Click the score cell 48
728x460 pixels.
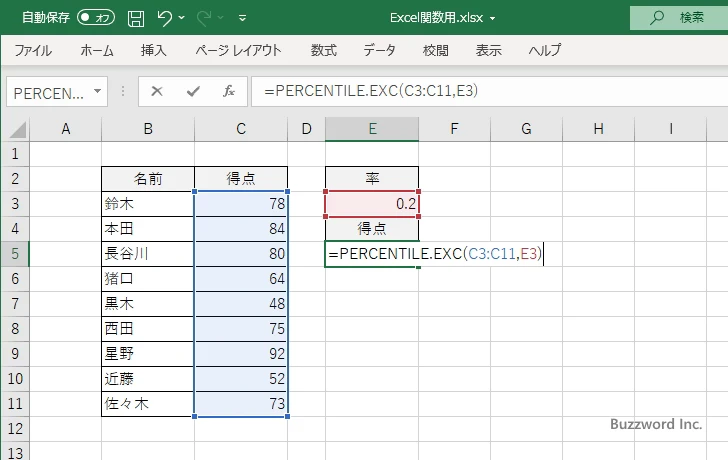[x=241, y=304]
